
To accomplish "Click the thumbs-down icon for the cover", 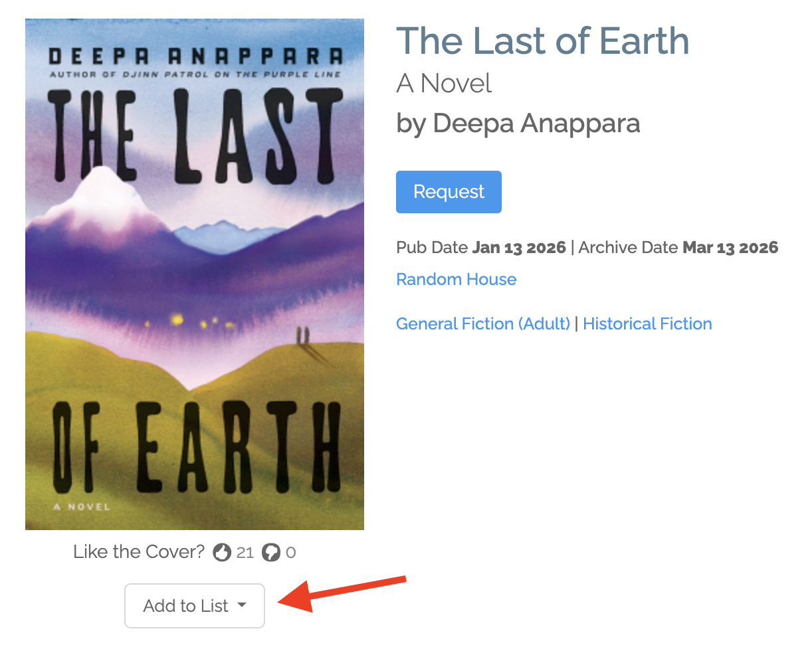I will pos(270,552).
